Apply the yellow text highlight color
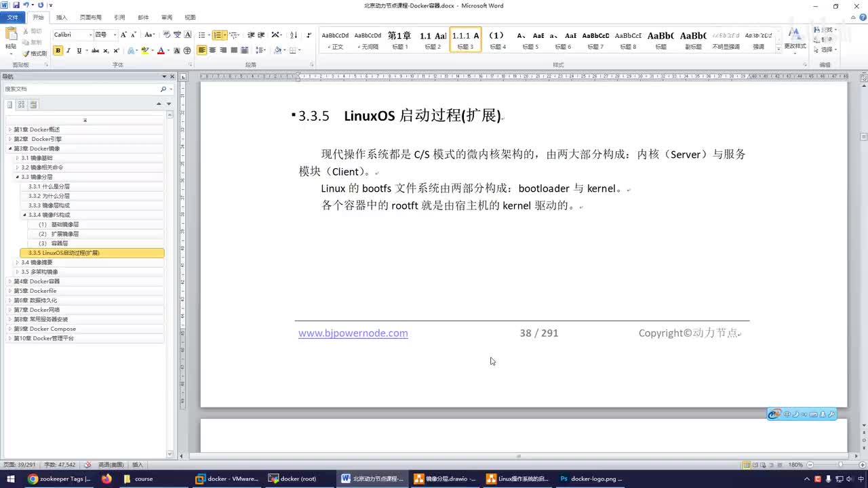 145,51
